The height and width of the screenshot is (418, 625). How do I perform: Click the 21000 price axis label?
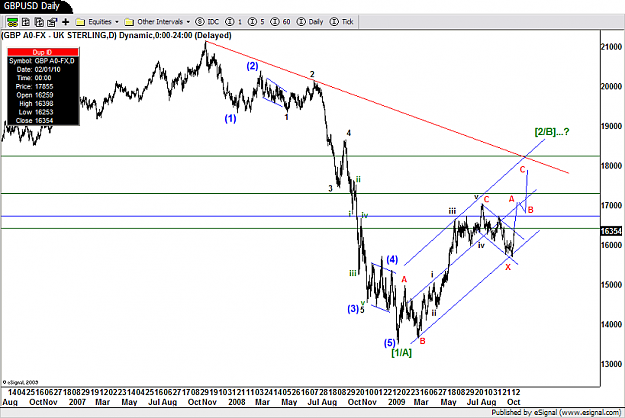pos(611,47)
